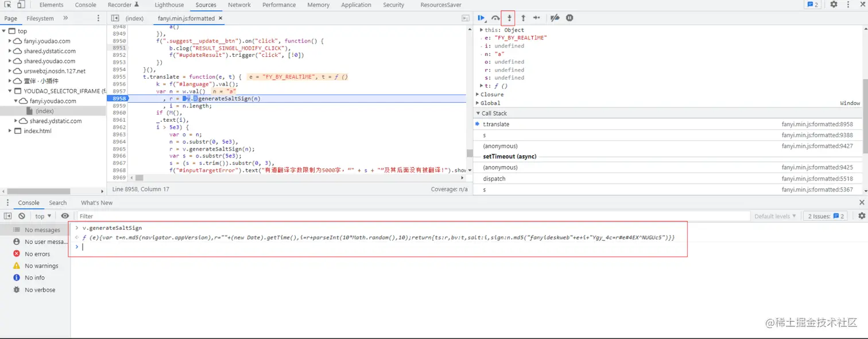Viewport: 868px width, 339px height.
Task: Expand shared.youdao.com tree node
Action: pyautogui.click(x=10, y=61)
